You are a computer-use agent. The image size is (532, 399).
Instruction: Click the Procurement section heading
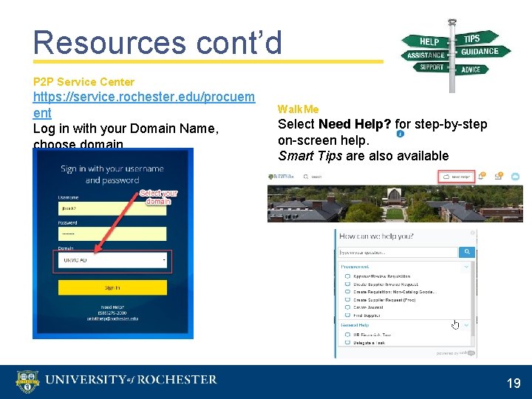pos(355,267)
